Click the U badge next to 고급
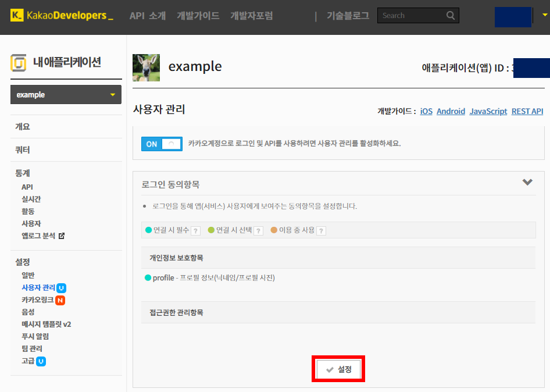550x392 pixels. click(x=41, y=361)
